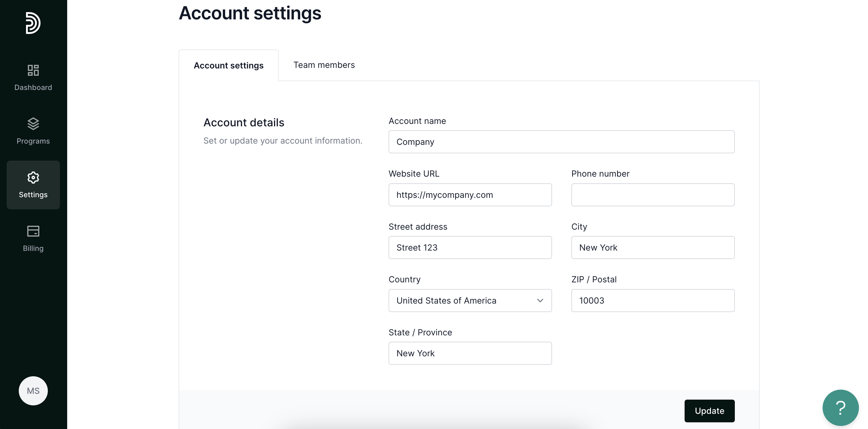Click the State / Province label
This screenshot has width=868, height=429.
coord(420,332)
